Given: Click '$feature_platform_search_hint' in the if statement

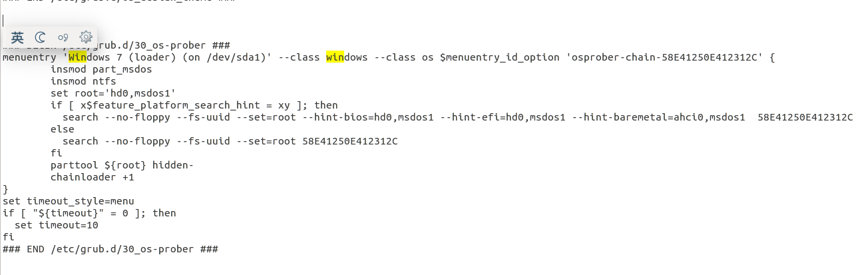Looking at the screenshot, I should (x=173, y=105).
